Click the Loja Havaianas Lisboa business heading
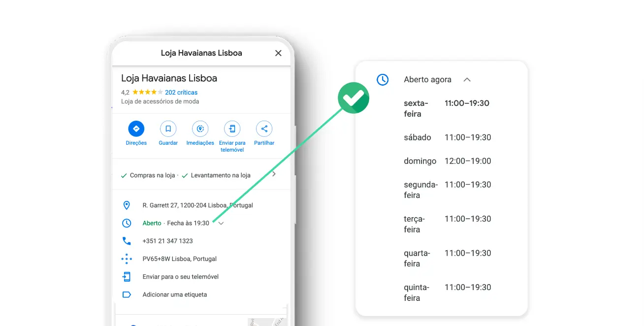This screenshot has height=326, width=644. pos(169,78)
